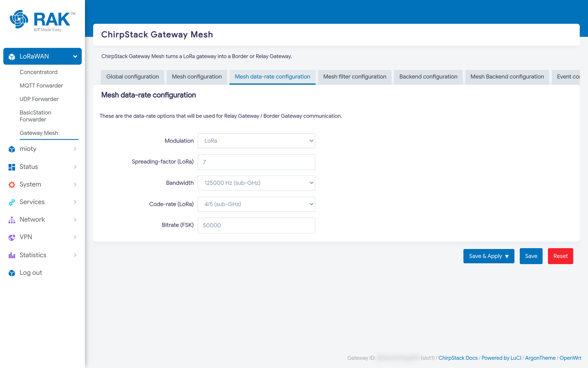
Task: Open MQTT Forwarder submenu item
Action: [x=41, y=86]
